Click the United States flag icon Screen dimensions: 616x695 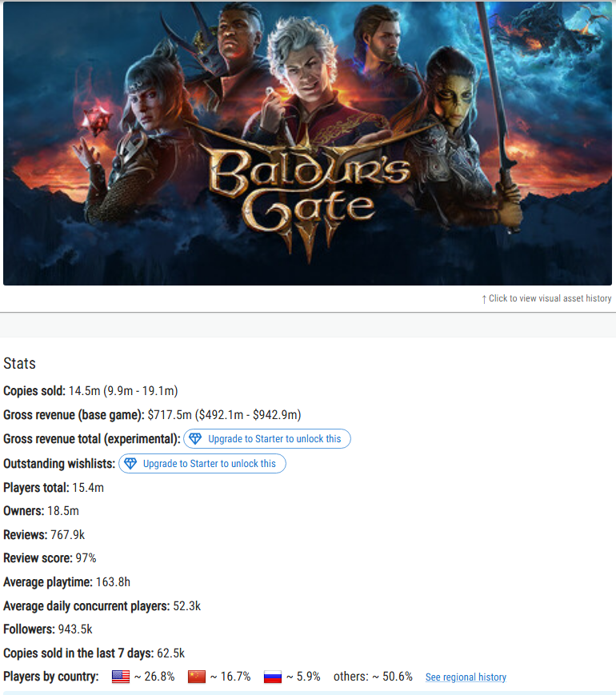(x=120, y=677)
